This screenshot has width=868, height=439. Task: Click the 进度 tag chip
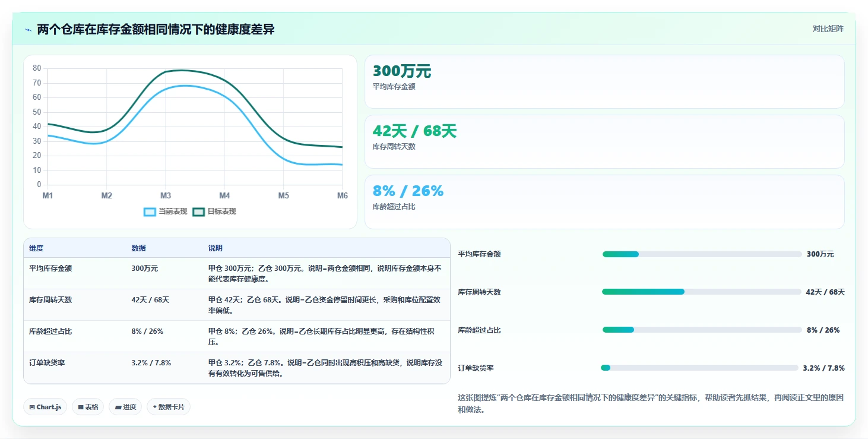[x=125, y=407]
